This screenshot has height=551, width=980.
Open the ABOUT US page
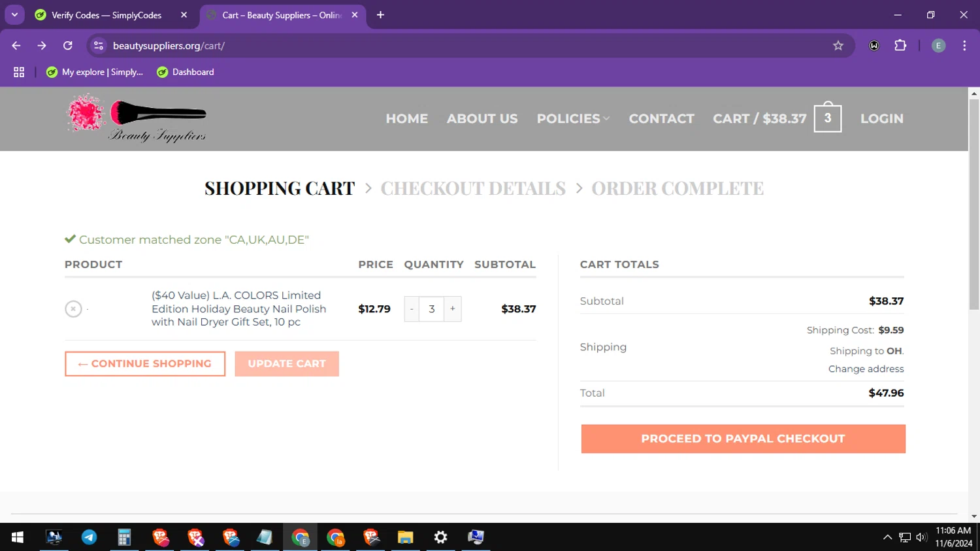(x=482, y=118)
